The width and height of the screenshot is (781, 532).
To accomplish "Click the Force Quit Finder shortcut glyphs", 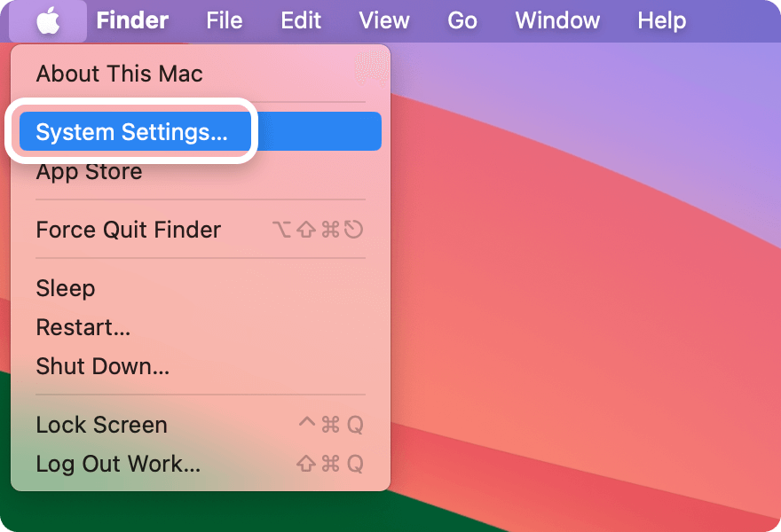I will click(x=318, y=230).
